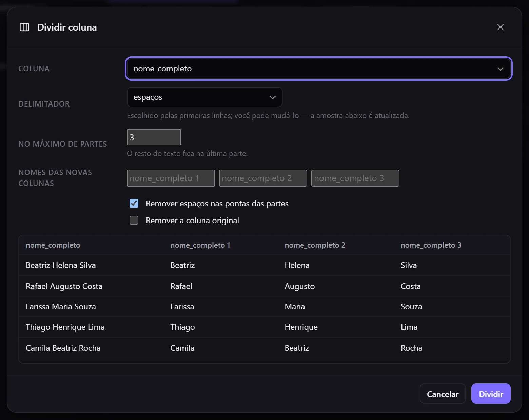Viewport: 529px width, 420px height.
Task: Select the nome_completo 1 preview column header
Action: [x=200, y=245]
